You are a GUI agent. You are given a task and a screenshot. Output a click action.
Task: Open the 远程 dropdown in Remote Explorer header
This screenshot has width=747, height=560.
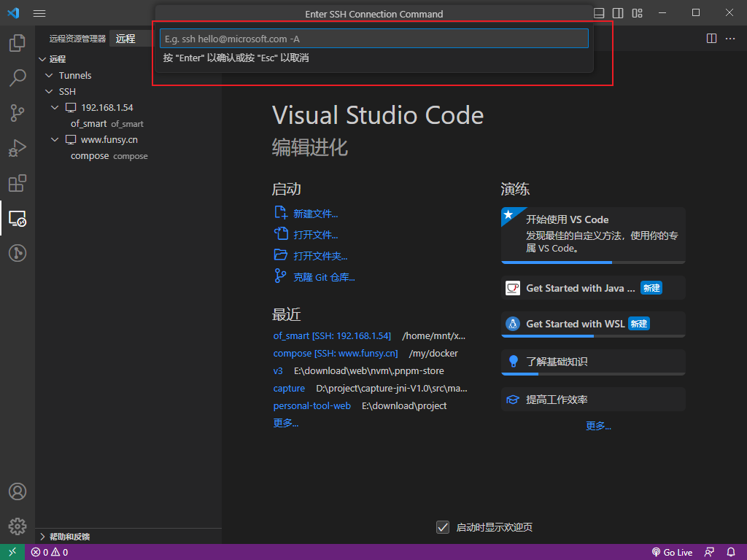[130, 39]
